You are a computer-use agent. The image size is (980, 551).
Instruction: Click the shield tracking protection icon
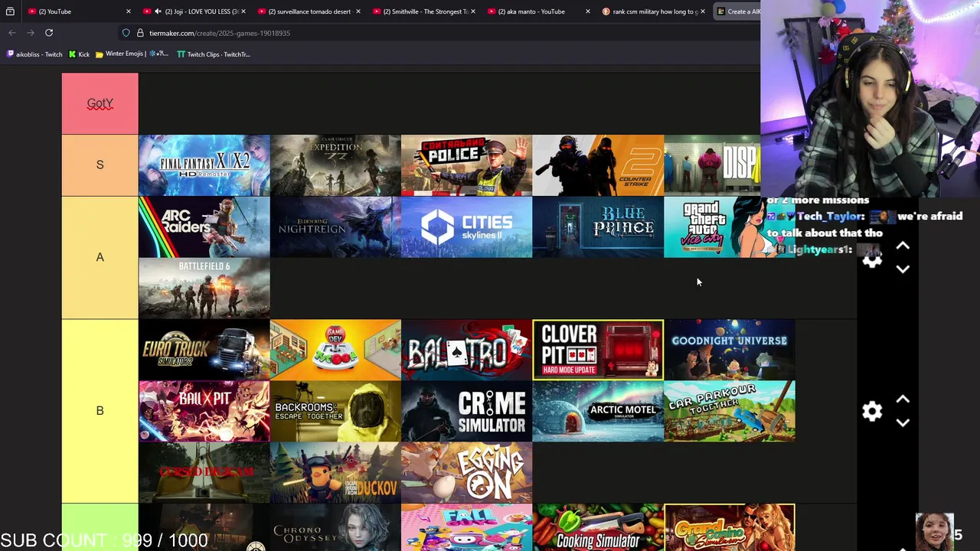pos(126,33)
